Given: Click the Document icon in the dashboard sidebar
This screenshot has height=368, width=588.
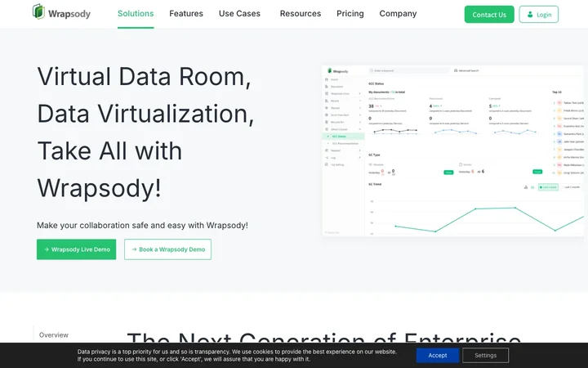Looking at the screenshot, I should click(x=327, y=87).
